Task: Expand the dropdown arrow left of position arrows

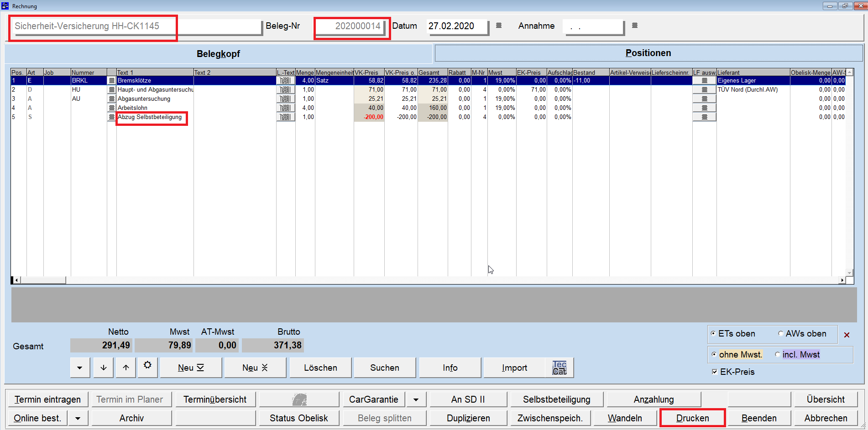Action: (80, 368)
